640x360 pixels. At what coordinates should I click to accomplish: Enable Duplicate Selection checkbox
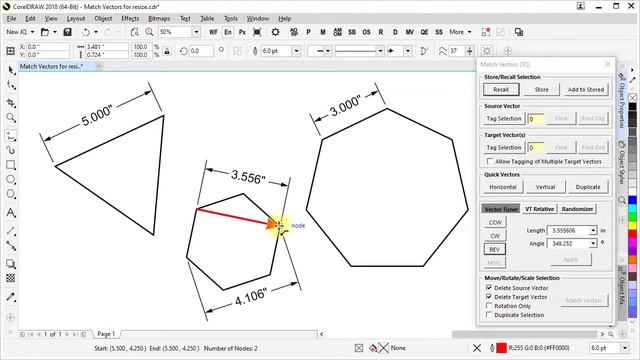[489, 315]
